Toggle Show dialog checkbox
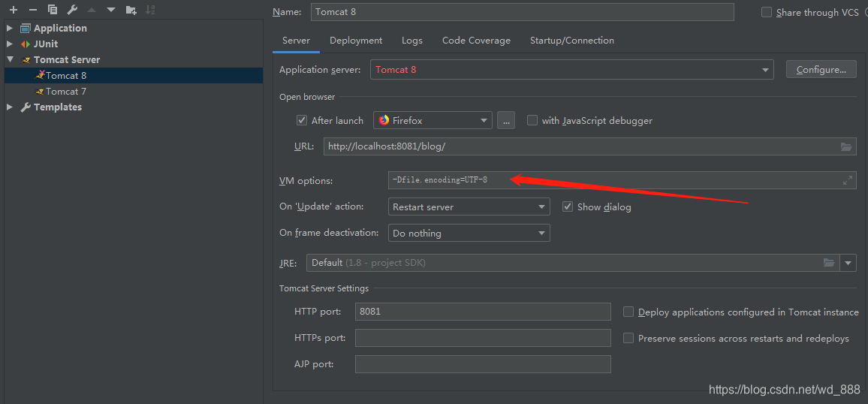Viewport: 868px width, 404px height. [x=568, y=207]
